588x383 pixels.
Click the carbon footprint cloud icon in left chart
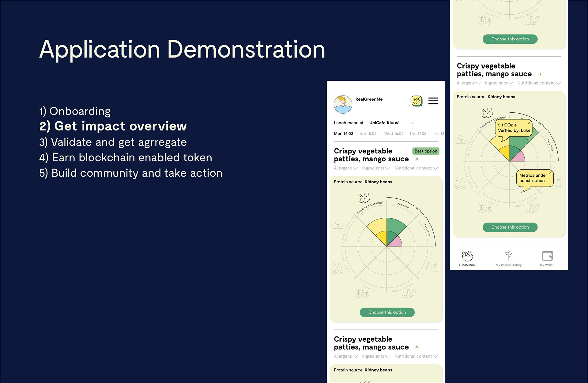(365, 198)
